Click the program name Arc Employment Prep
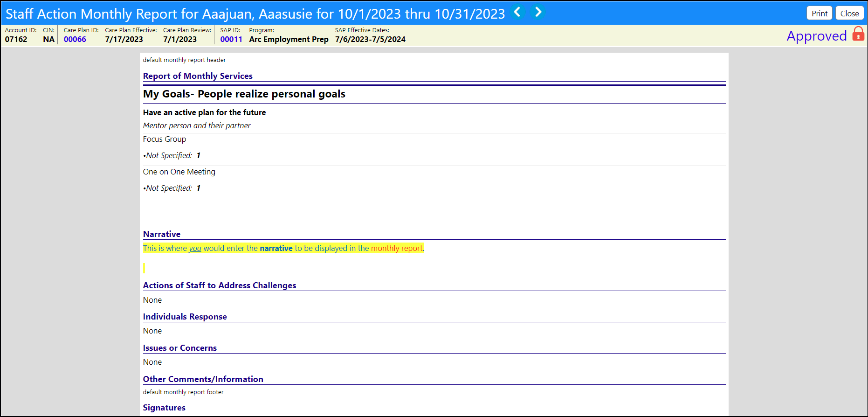Viewport: 868px width, 417px height. [x=289, y=39]
